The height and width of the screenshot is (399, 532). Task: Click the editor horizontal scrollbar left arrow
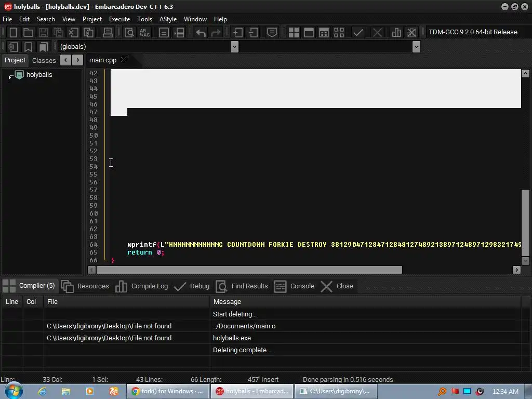tap(91, 270)
